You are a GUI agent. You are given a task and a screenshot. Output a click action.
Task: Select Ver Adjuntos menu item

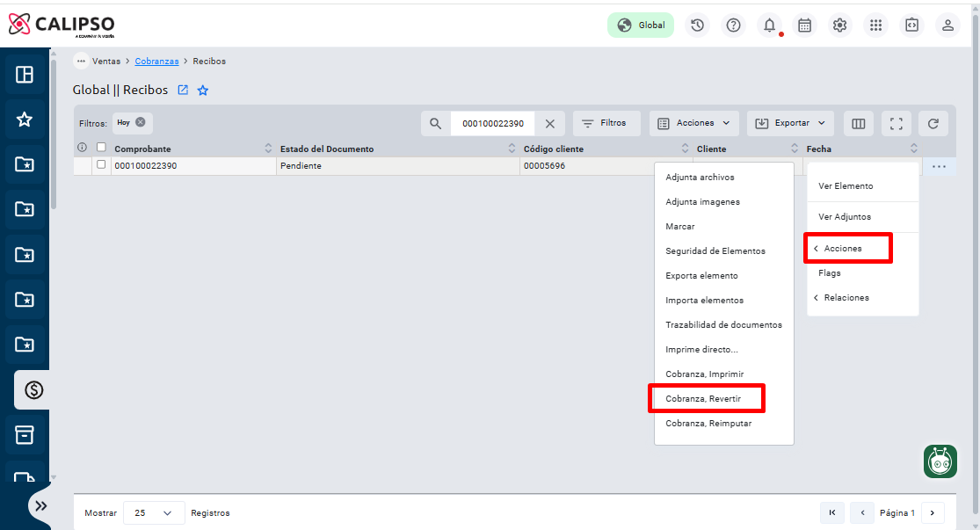coord(863,217)
